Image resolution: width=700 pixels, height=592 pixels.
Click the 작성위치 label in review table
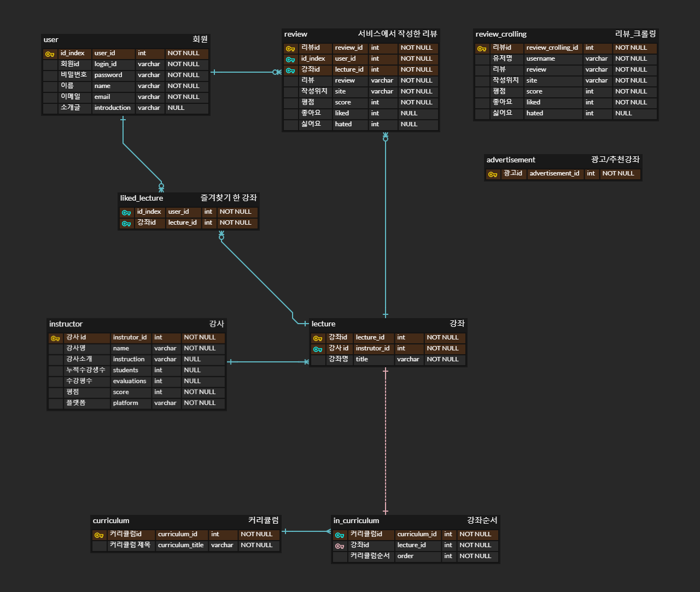point(314,91)
